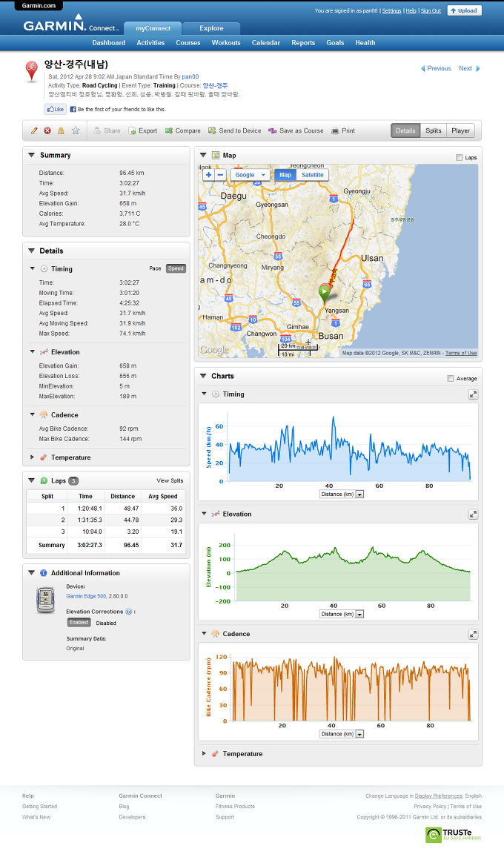The image size is (504, 860).
Task: Open the Explore tab
Action: (212, 28)
